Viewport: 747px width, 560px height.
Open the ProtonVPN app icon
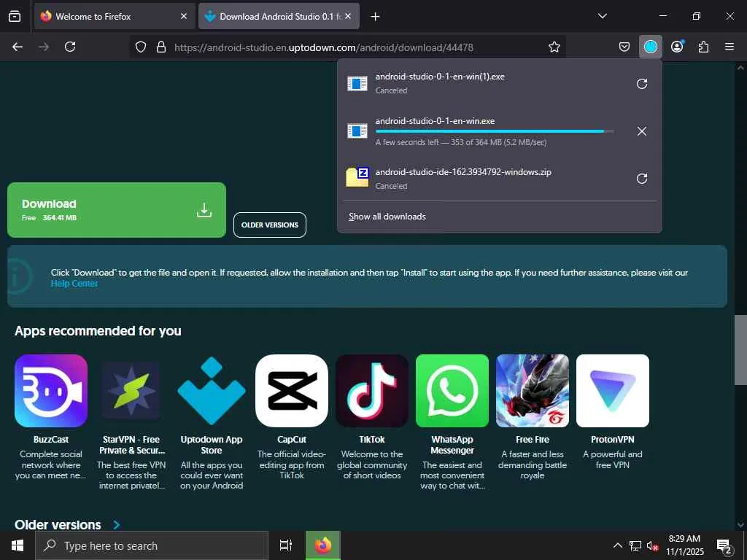[613, 391]
